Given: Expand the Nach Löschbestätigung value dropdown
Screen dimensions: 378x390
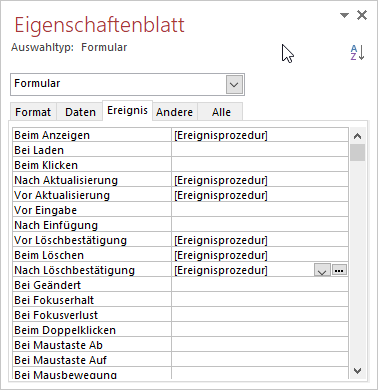Looking at the screenshot, I should click(x=322, y=270).
